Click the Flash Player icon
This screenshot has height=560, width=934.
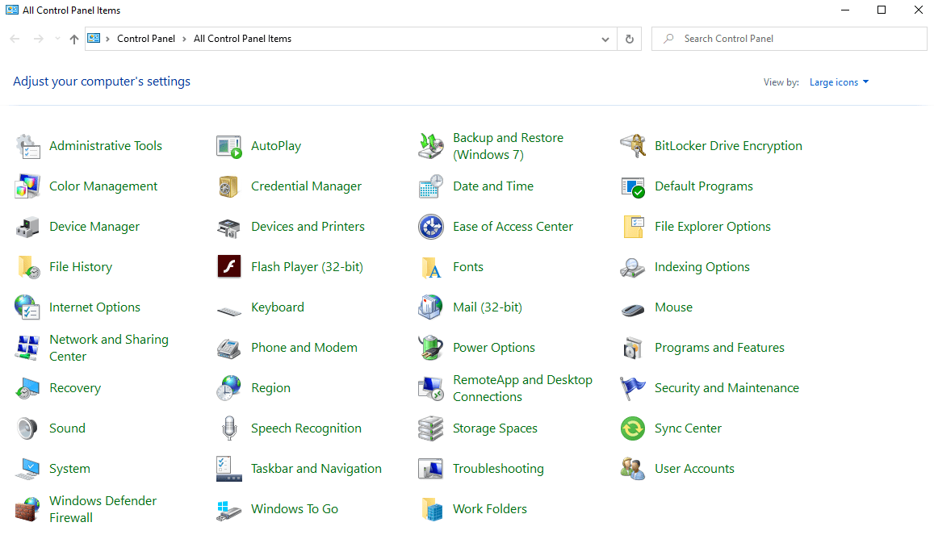tap(228, 267)
